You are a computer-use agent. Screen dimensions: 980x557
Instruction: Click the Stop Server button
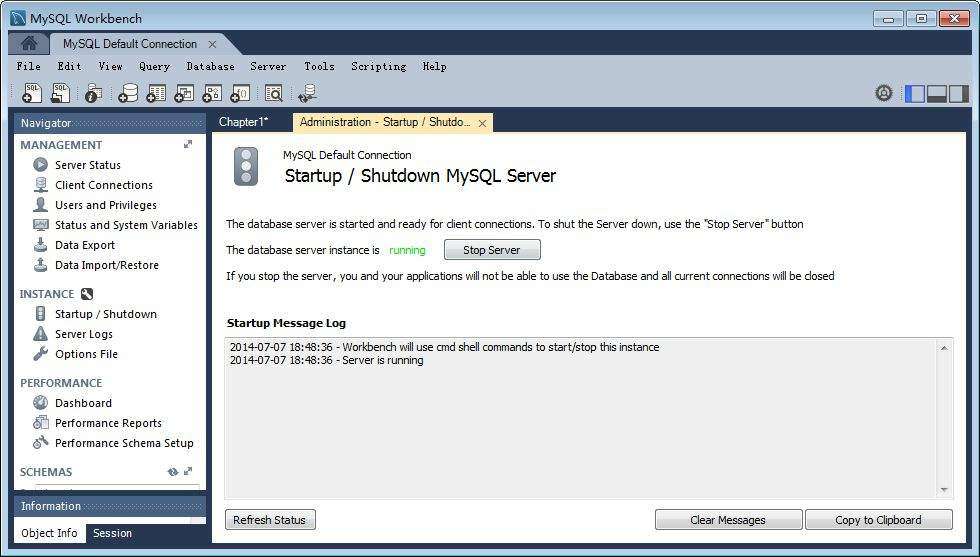pos(492,250)
